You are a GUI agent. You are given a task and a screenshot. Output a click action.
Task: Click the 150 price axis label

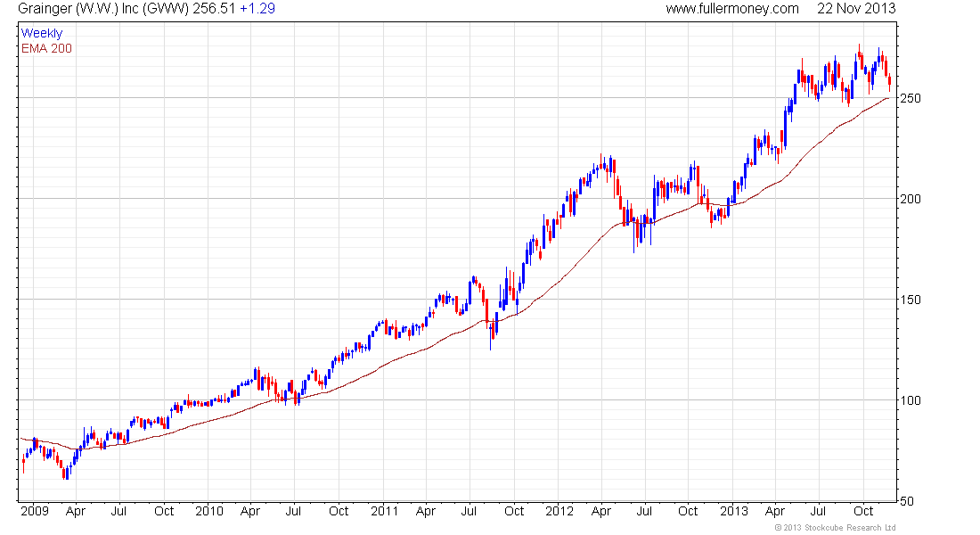click(911, 300)
